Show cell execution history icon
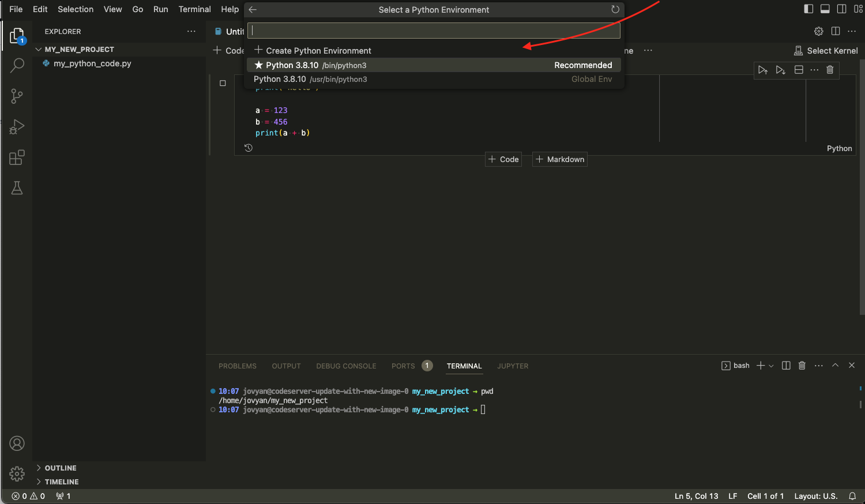The image size is (865, 504). 249,148
